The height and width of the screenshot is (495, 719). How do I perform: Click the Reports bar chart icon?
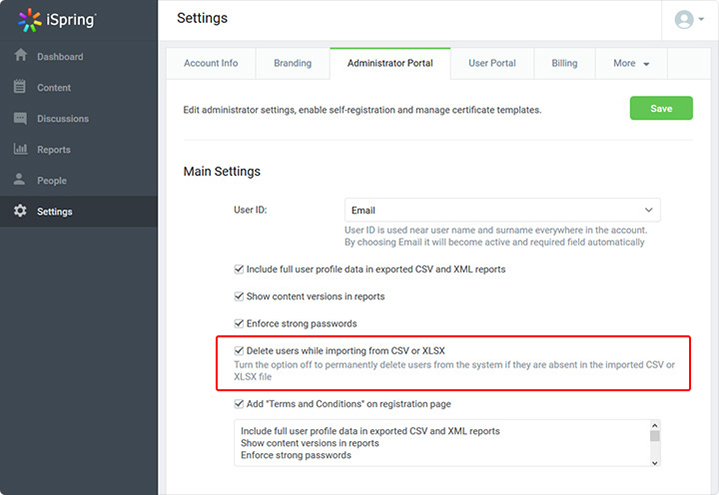pos(20,149)
